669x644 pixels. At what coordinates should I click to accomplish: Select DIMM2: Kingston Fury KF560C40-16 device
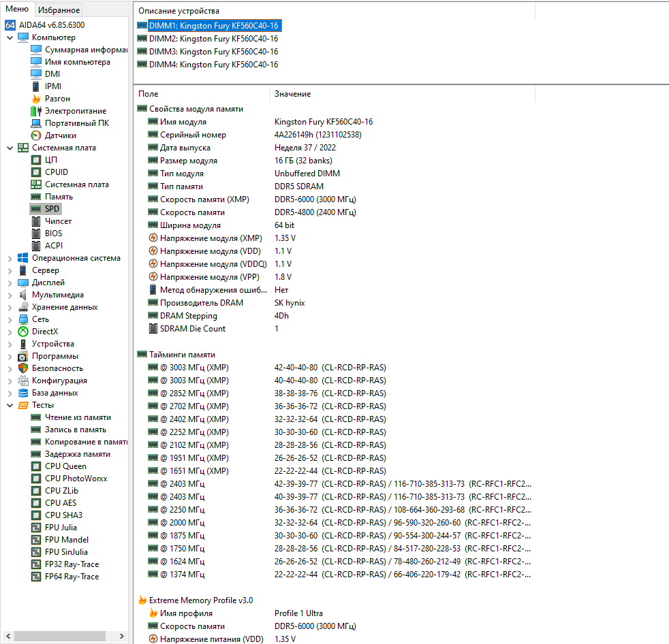213,39
